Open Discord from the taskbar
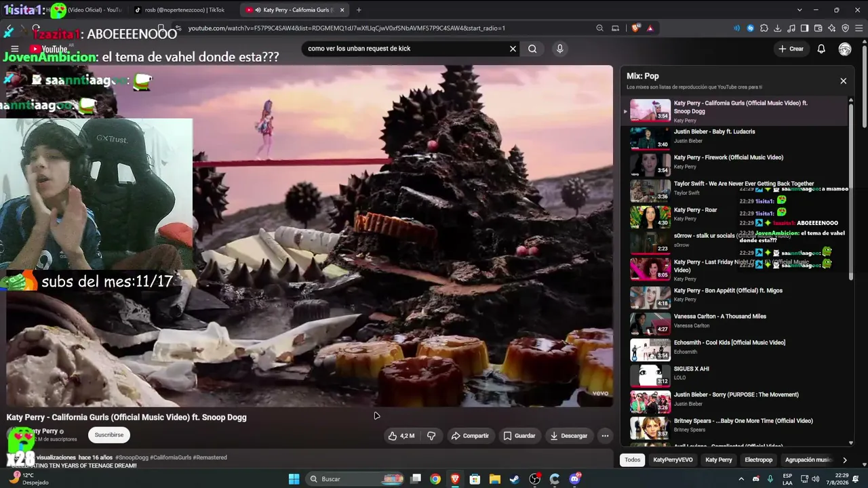The image size is (868, 488). pyautogui.click(x=575, y=479)
